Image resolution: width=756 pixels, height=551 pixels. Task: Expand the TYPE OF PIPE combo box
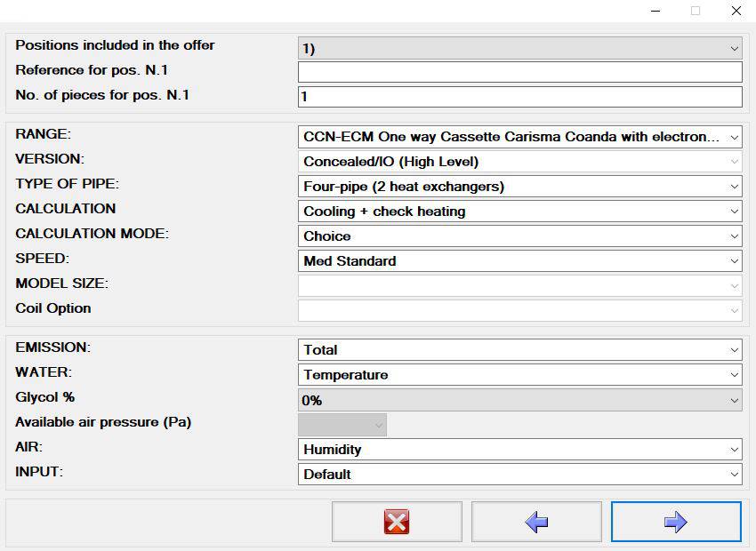pos(519,187)
